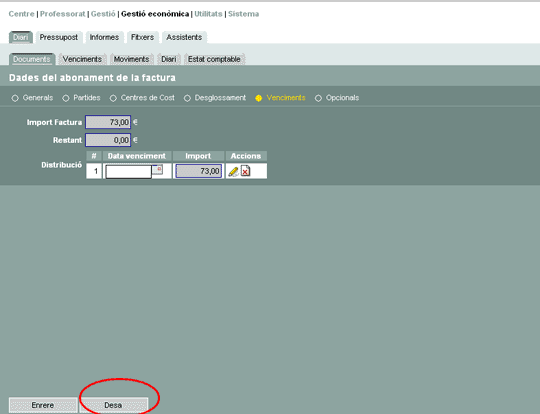Select the Venciments radio option
The width and height of the screenshot is (540, 414).
point(259,98)
